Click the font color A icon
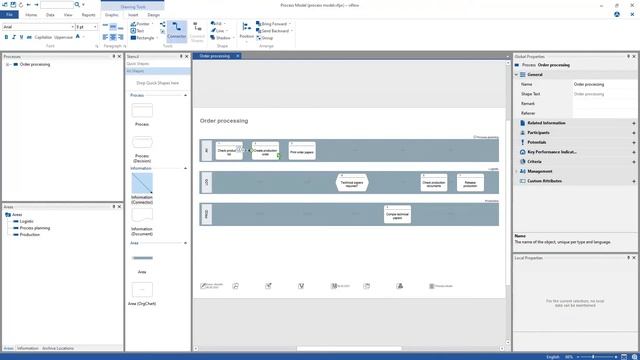 [x=78, y=37]
